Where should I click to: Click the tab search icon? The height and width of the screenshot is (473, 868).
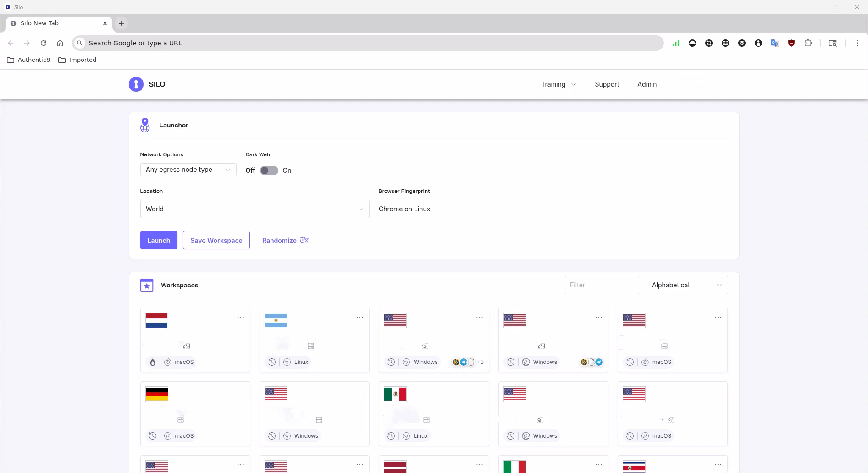coord(833,43)
